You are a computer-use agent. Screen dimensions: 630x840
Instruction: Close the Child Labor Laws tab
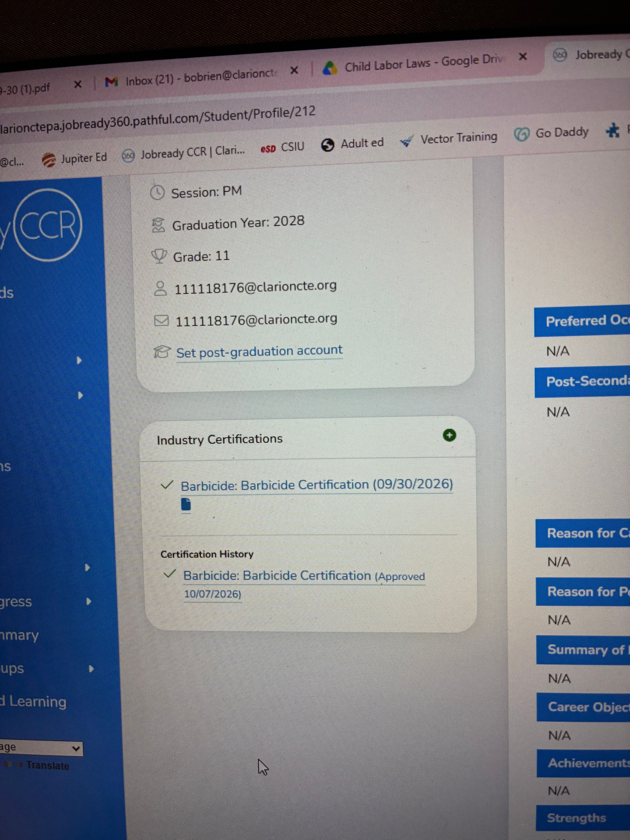tap(523, 57)
